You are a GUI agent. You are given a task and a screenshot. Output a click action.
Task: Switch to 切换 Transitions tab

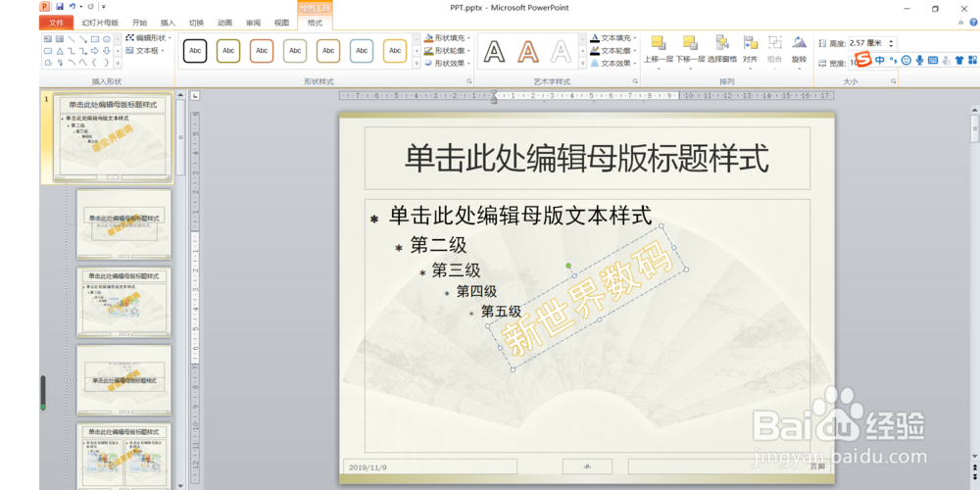[196, 24]
